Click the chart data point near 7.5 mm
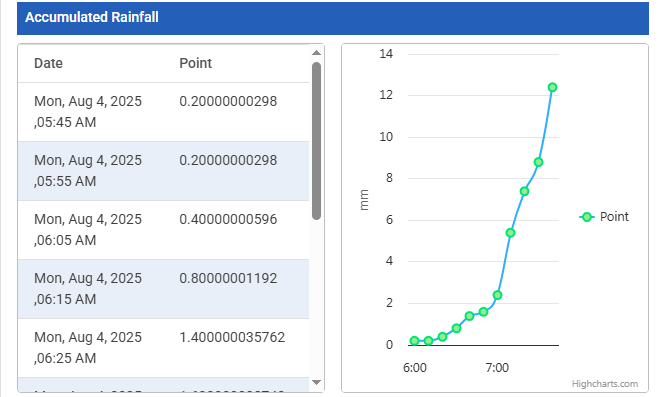This screenshot has height=397, width=663. pos(524,192)
